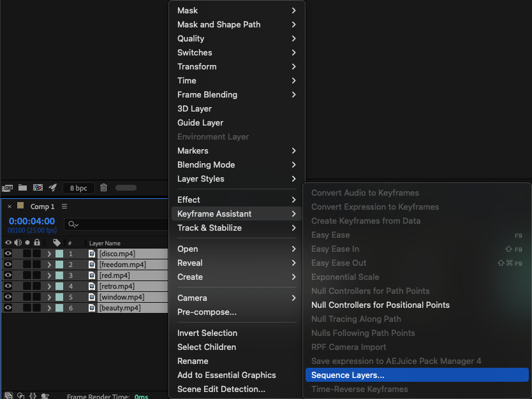Toggle the In/Out/Duration pane braces icon
532x399 pixels.
[x=33, y=396]
